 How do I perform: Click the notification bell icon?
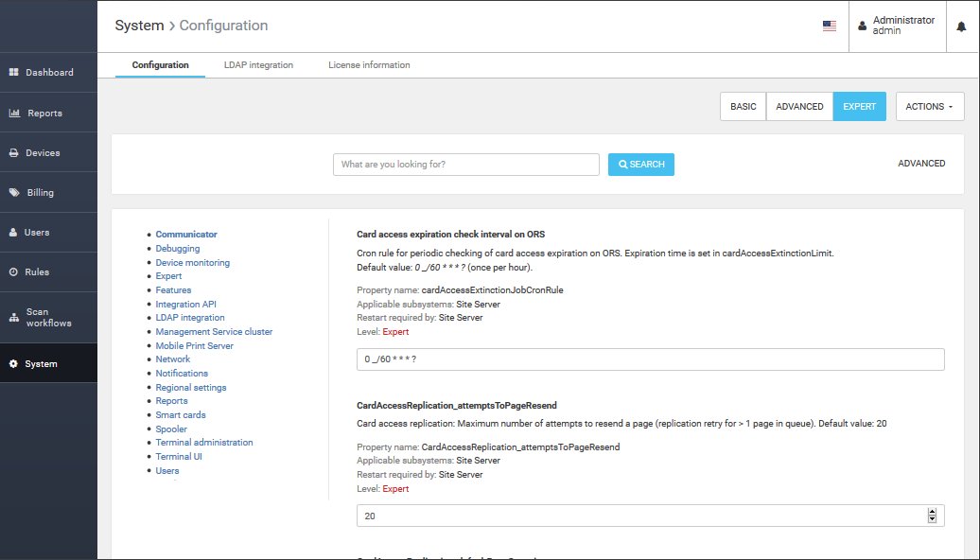(x=961, y=26)
